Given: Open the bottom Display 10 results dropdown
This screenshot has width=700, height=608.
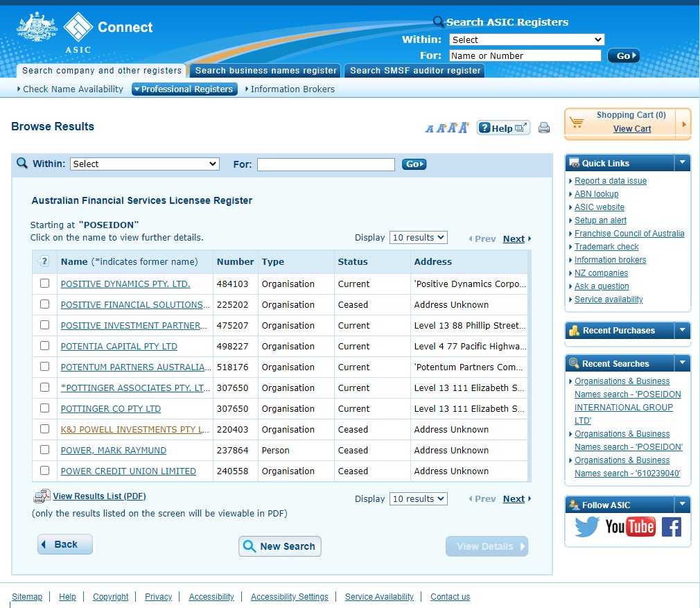Looking at the screenshot, I should click(419, 498).
